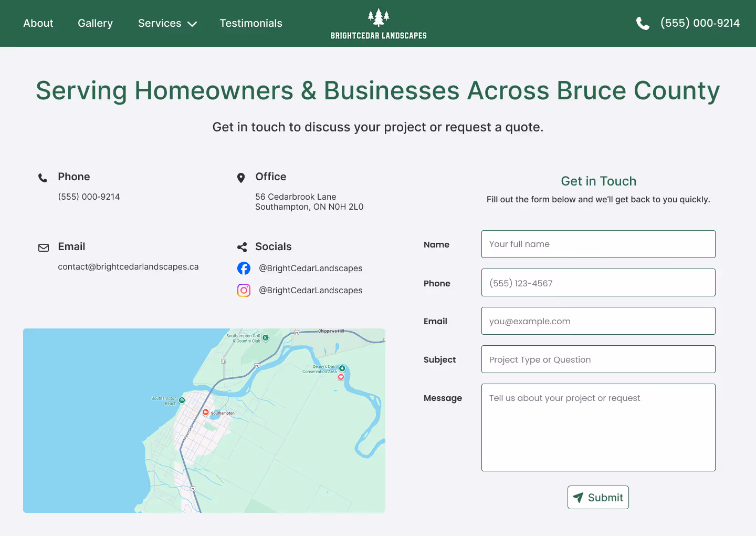Click the contact@brightcedarlandscapes.ca email address
The image size is (756, 536).
[x=128, y=266]
